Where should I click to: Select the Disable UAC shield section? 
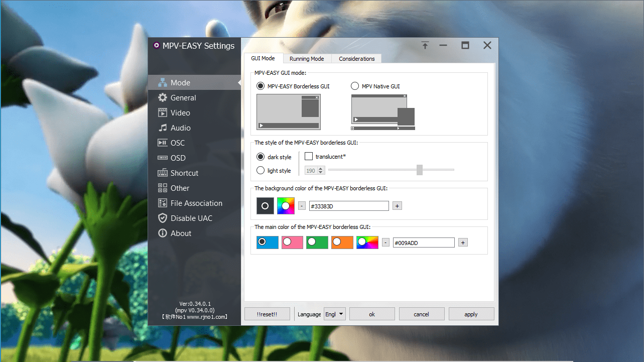pos(194,218)
